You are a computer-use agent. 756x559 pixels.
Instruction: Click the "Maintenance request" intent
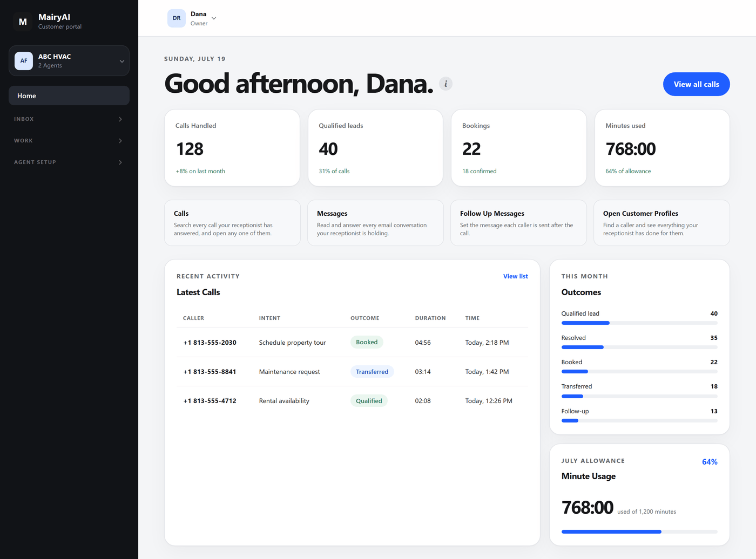(x=289, y=372)
